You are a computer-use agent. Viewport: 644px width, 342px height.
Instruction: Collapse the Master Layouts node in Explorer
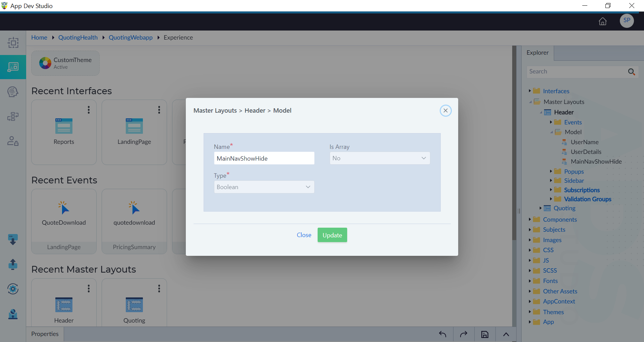tap(530, 102)
